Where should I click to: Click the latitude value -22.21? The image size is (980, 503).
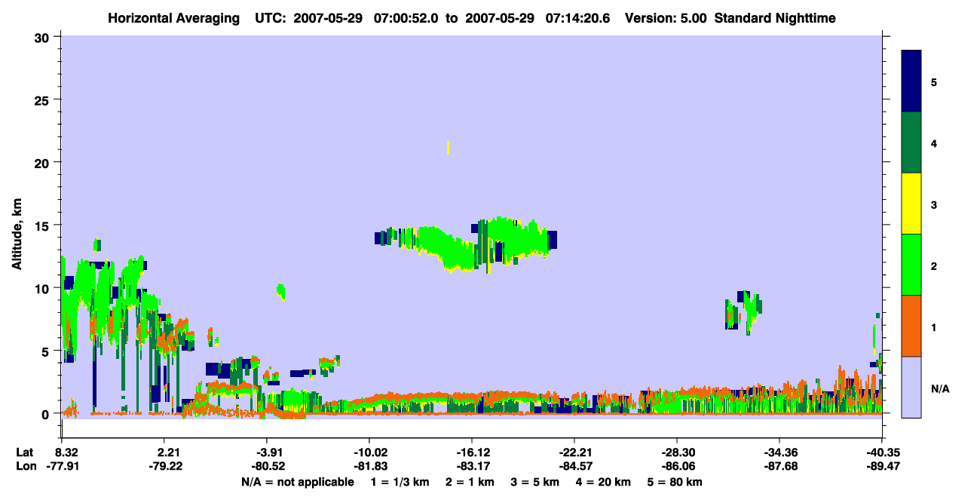574,452
